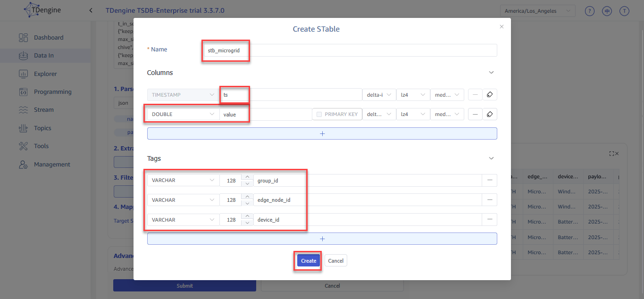Click the Create button
This screenshot has height=299, width=644.
point(309,261)
